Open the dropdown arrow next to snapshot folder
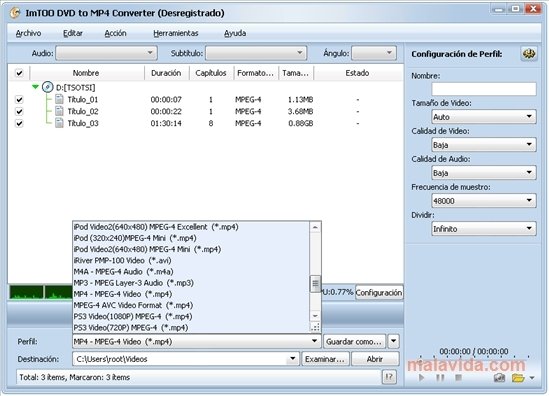549x396 pixels. [532, 378]
